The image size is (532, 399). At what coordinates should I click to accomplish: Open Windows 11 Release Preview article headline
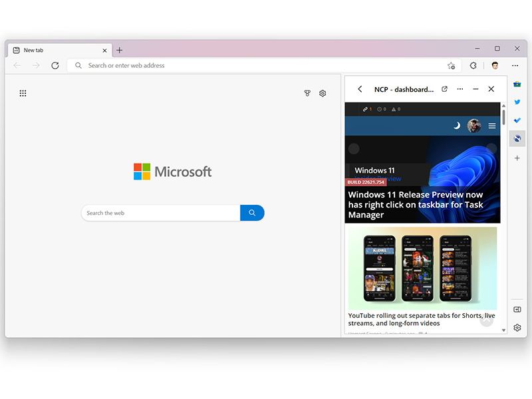tap(416, 205)
